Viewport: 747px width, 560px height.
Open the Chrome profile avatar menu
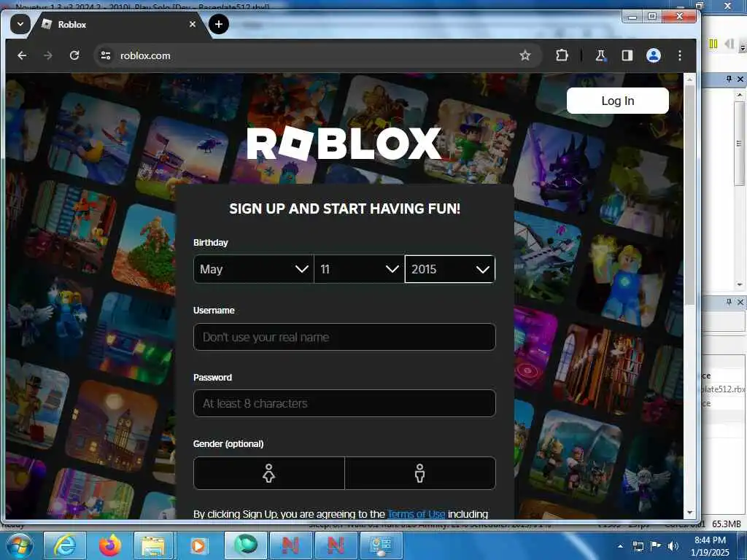pos(653,55)
